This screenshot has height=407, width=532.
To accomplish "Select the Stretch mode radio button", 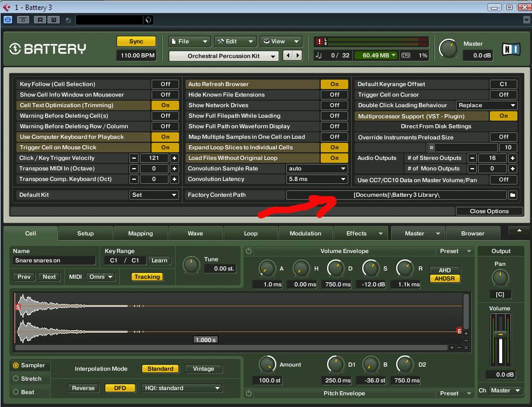I will tap(16, 378).
